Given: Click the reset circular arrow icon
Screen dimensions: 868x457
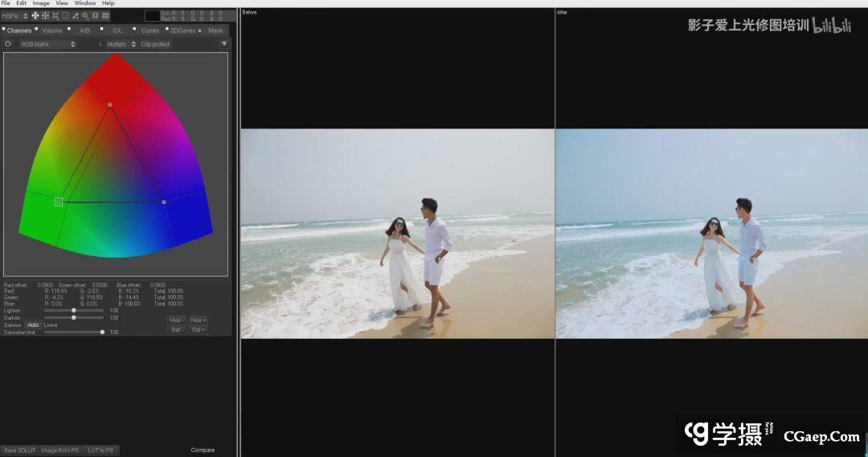Looking at the screenshot, I should pyautogui.click(x=8, y=44).
